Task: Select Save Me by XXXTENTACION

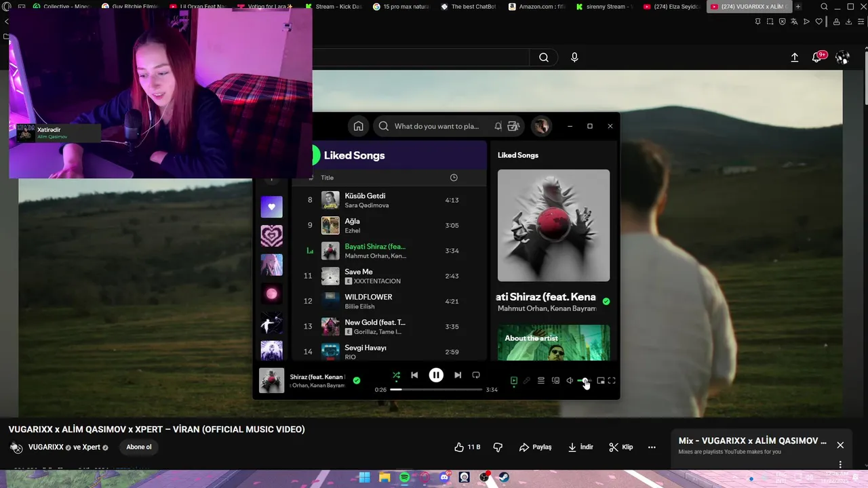Action: click(x=389, y=276)
